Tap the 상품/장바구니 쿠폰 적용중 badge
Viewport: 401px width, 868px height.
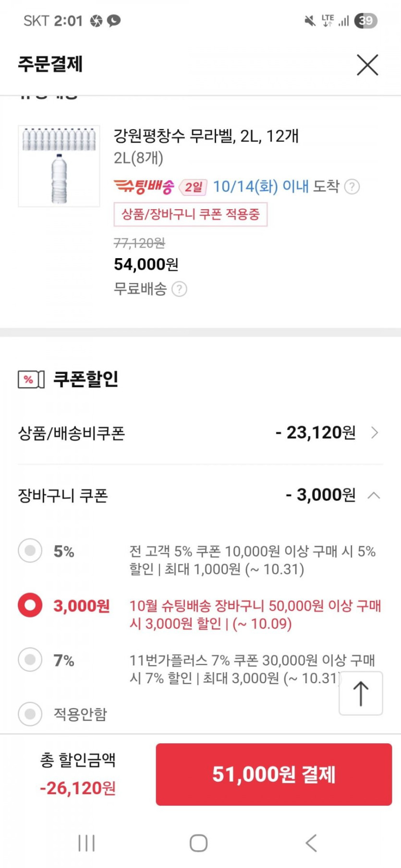(190, 214)
